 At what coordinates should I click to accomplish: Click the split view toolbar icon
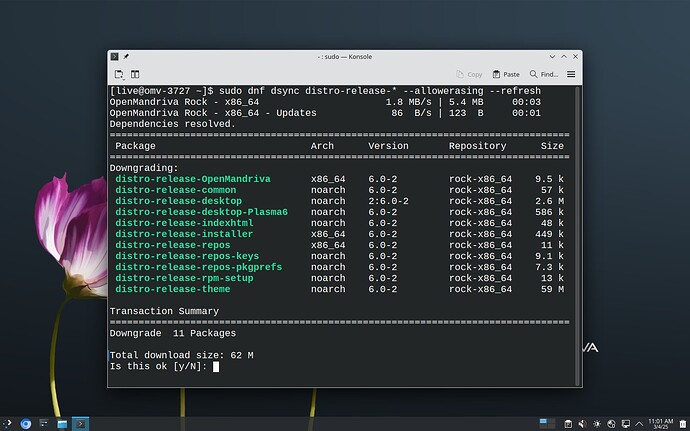point(135,74)
